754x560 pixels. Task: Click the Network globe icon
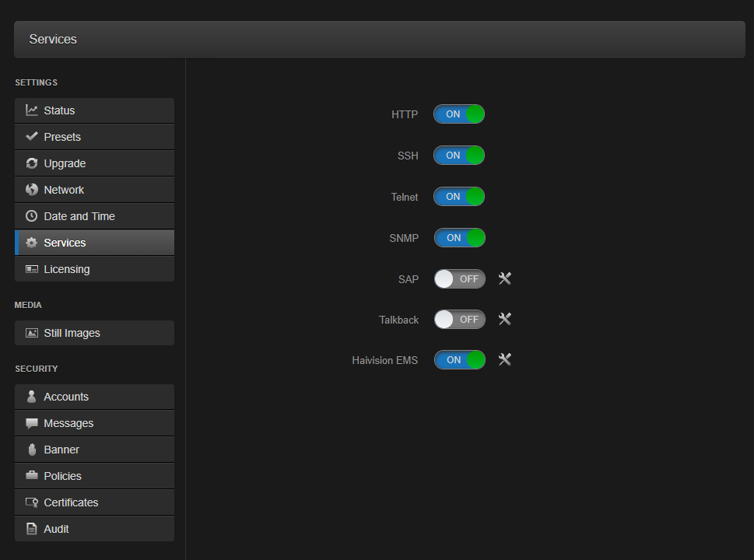32,190
